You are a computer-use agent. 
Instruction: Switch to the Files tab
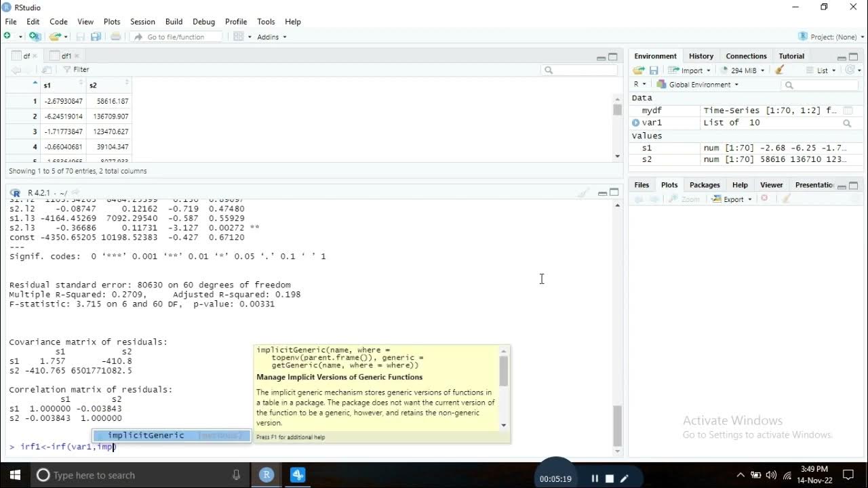[x=642, y=185]
